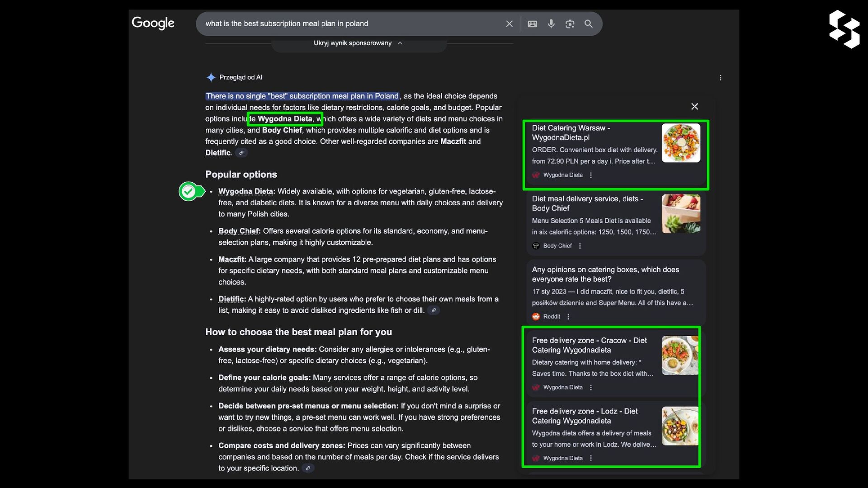Open AI overview three-dot options menu
Viewport: 868px width, 488px height.
(720, 78)
